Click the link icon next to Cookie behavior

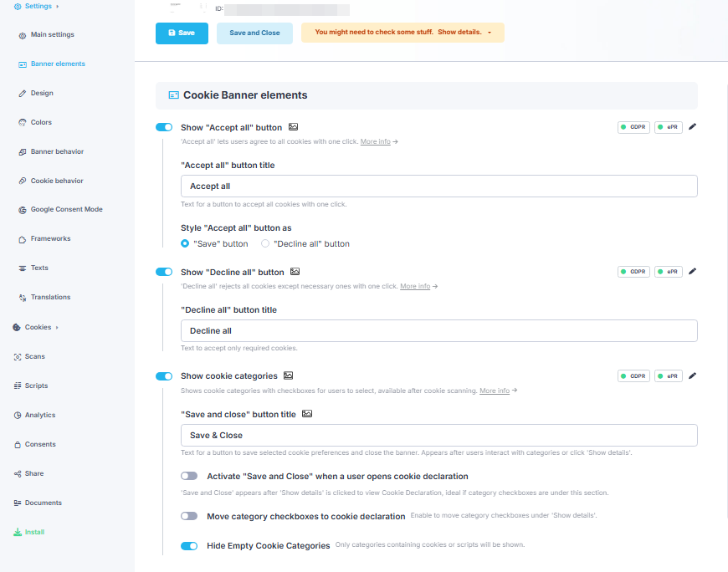(23, 181)
